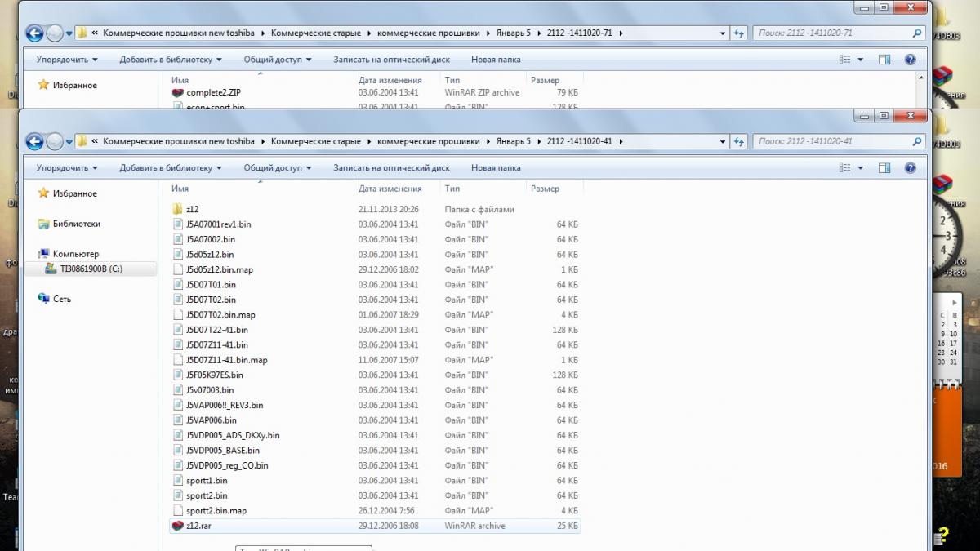
Task: Change view mode icon in the 2112-1411020-41 window
Action: 846,168
